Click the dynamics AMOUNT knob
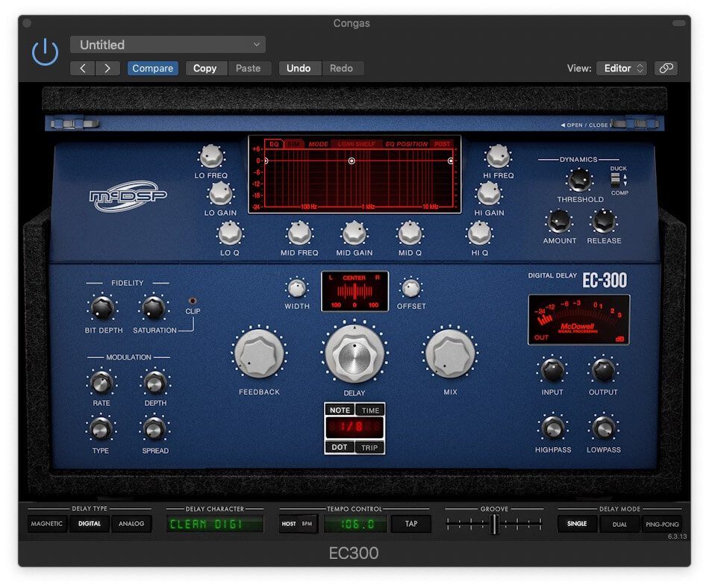709x588 pixels. click(x=559, y=222)
